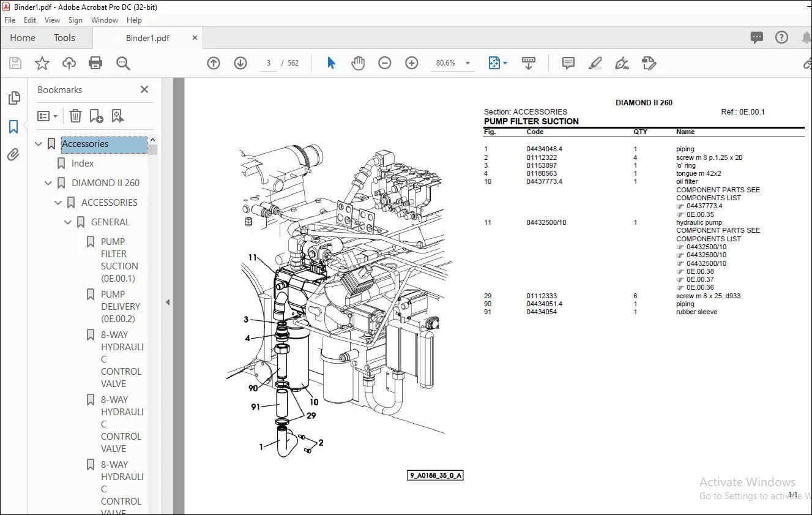This screenshot has width=812, height=515.
Task: Toggle the Bookmarks navigation pane icon
Action: 13,127
